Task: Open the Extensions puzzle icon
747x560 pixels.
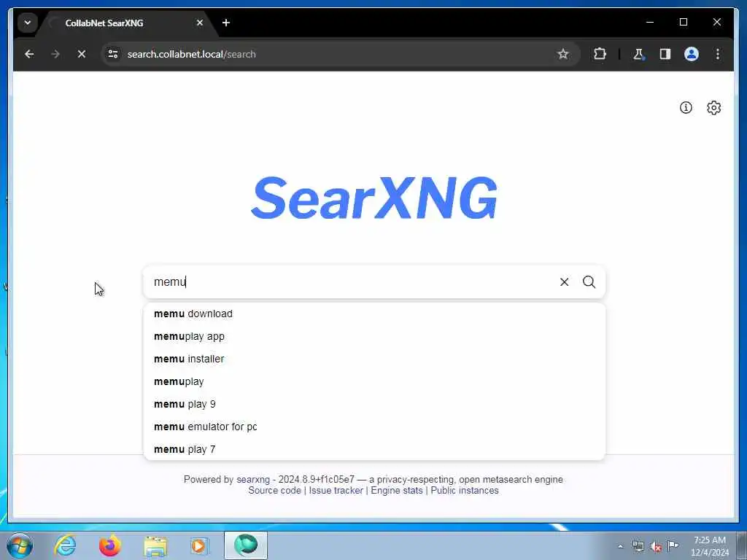Action: pos(600,54)
